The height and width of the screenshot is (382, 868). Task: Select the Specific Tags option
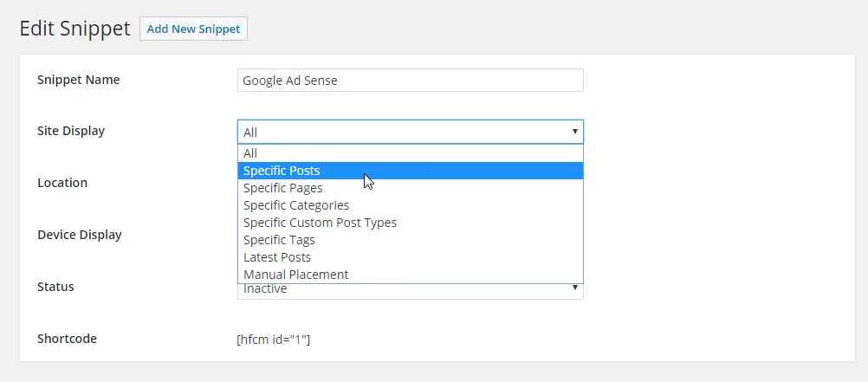click(x=411, y=240)
